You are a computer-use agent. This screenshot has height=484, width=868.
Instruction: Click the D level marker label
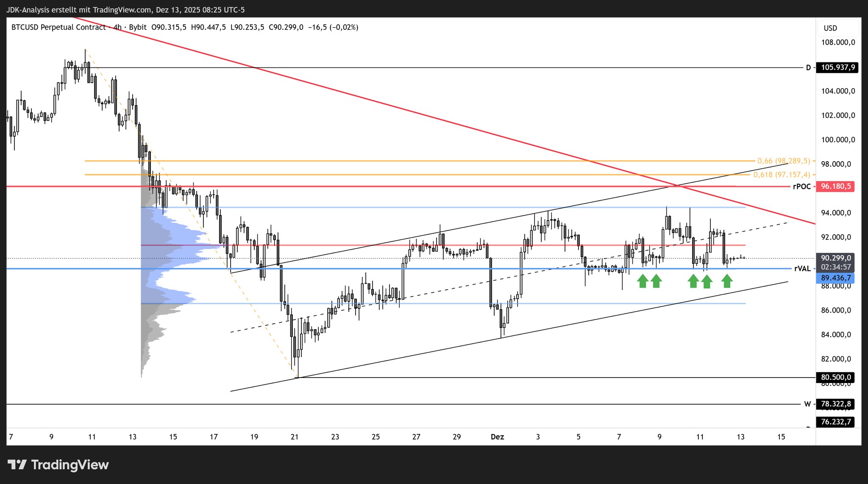(x=808, y=67)
